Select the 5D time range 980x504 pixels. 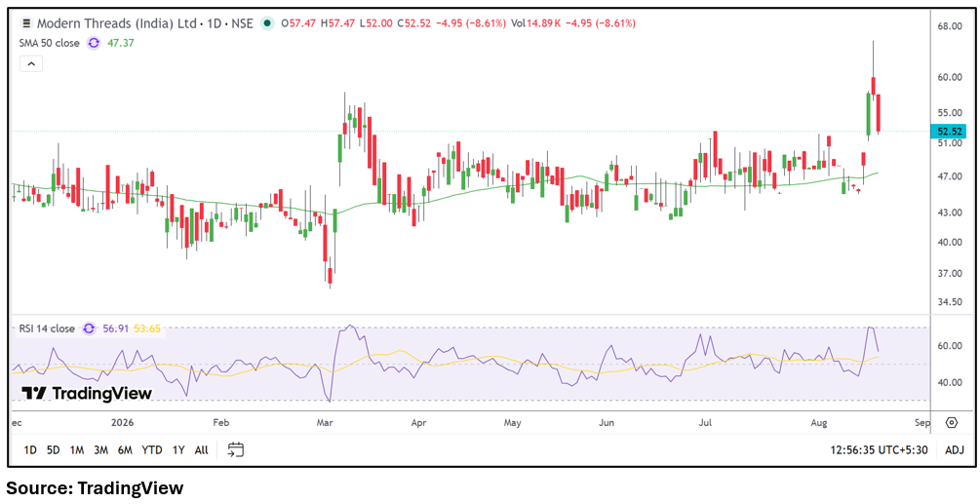click(53, 449)
